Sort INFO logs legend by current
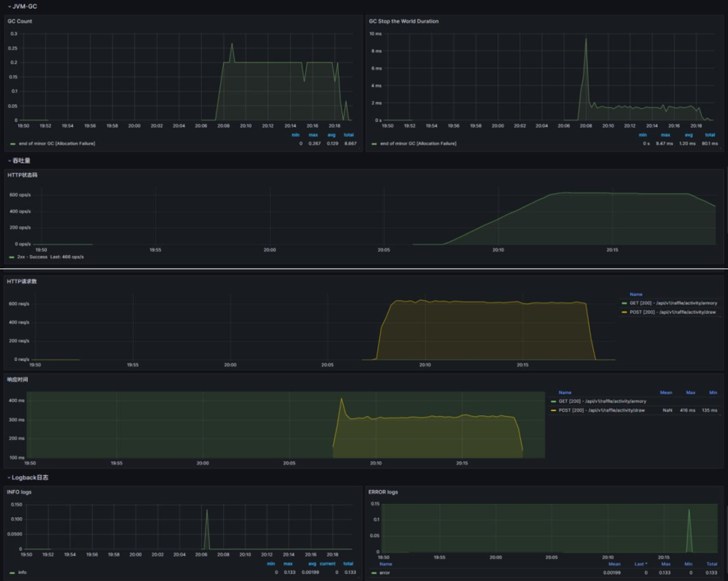The height and width of the screenshot is (581, 728). [x=327, y=564]
